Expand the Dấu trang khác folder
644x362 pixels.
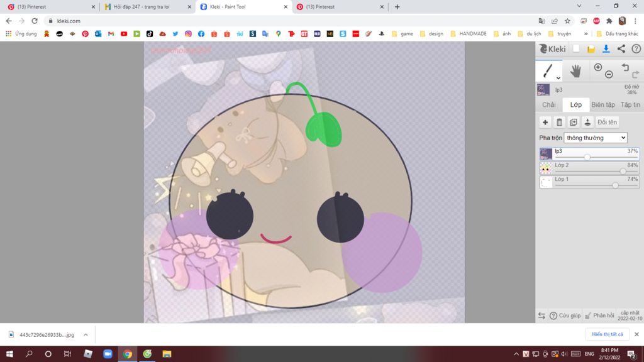[x=618, y=34]
